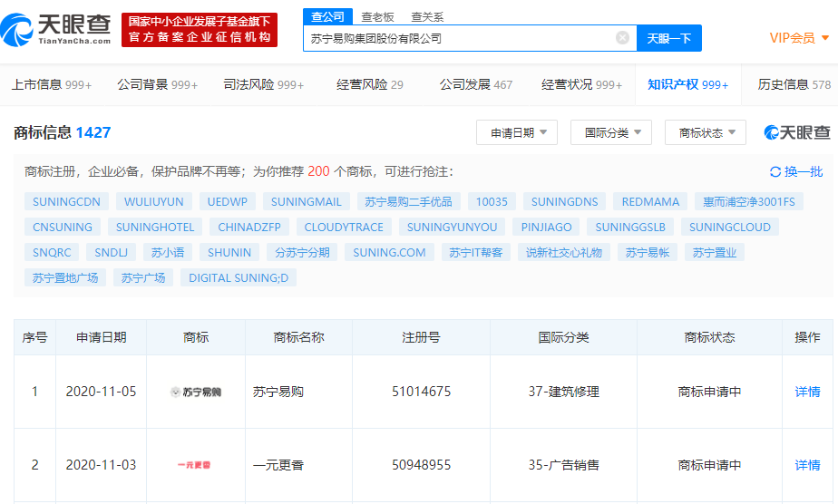838x504 pixels.
Task: Select the 分苏宁分期 trademark tag
Action: tap(302, 253)
